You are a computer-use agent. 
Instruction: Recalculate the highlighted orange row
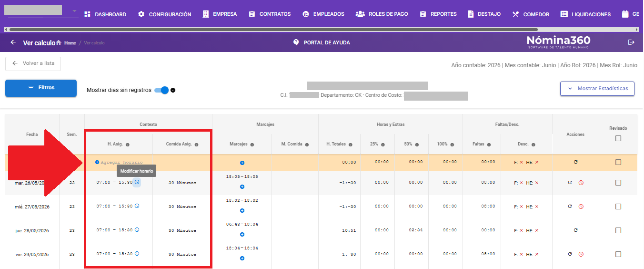[575, 162]
